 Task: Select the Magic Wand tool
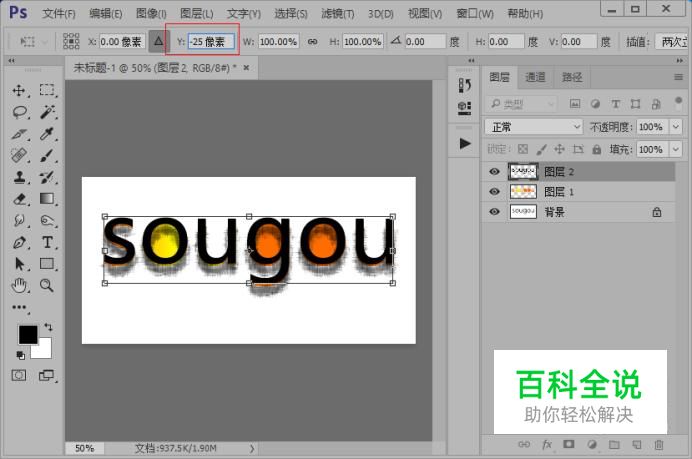point(47,112)
